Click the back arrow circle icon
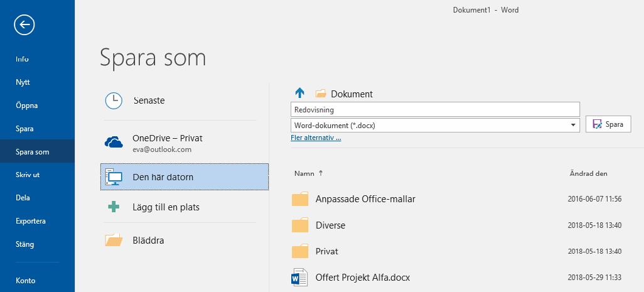 24,24
